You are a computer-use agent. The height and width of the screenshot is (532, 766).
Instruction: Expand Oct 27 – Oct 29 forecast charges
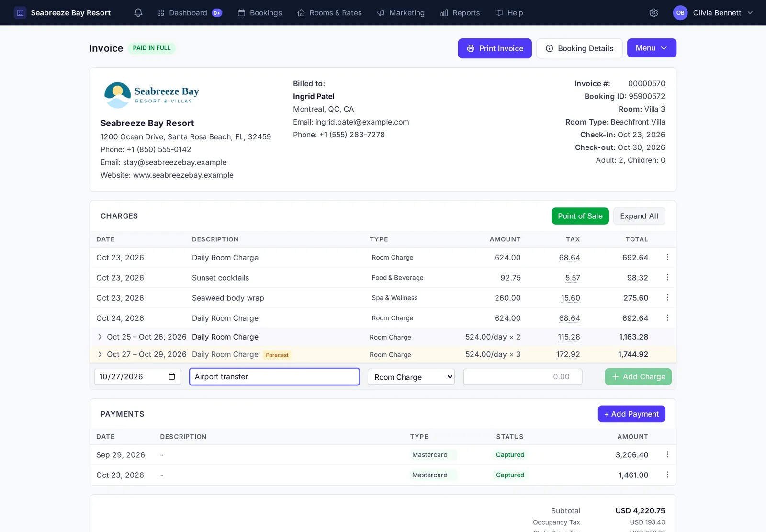pyautogui.click(x=100, y=355)
